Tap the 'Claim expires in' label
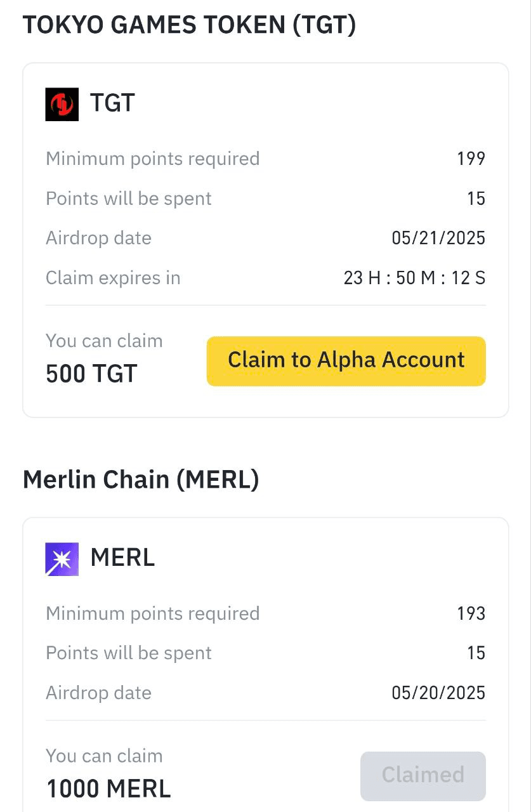The height and width of the screenshot is (812, 531). (x=113, y=278)
